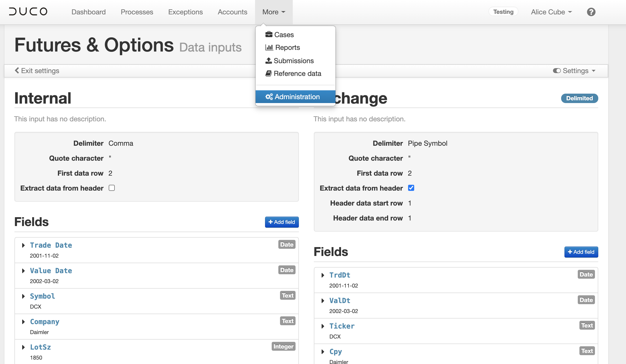Expand the LotSz field row
626x364 pixels.
click(23, 347)
